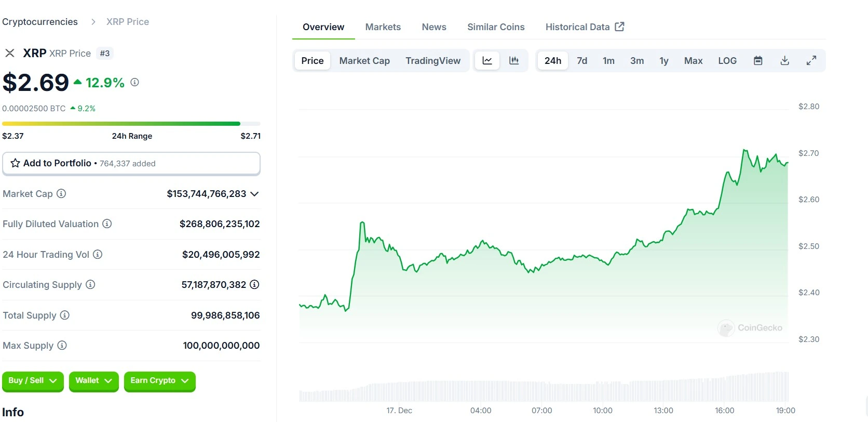Click the $2.80 y-axis label
This screenshot has width=868, height=422.
pos(809,107)
